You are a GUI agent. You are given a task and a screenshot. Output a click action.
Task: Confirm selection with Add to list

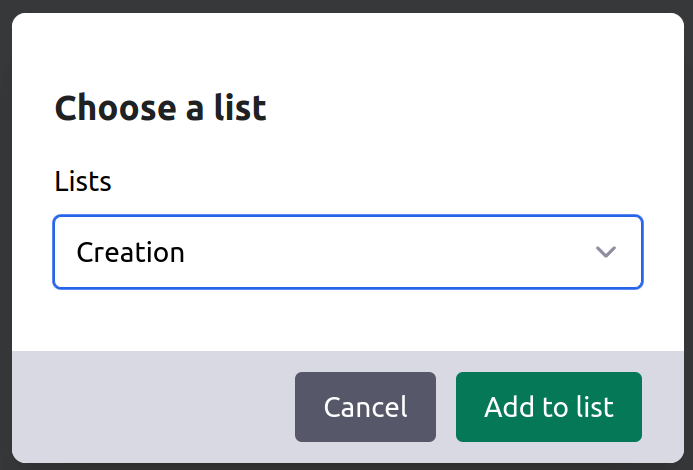(x=548, y=407)
